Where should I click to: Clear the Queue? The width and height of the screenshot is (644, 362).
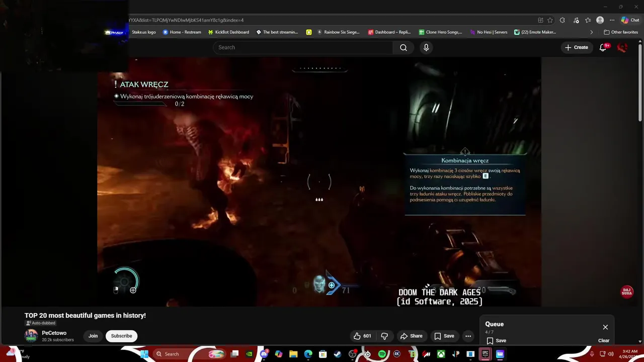[604, 340]
